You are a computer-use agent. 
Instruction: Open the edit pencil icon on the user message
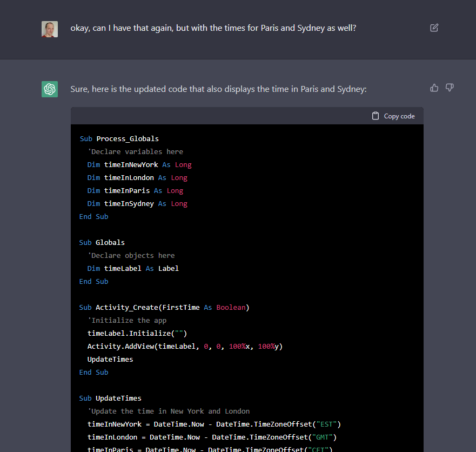click(434, 28)
